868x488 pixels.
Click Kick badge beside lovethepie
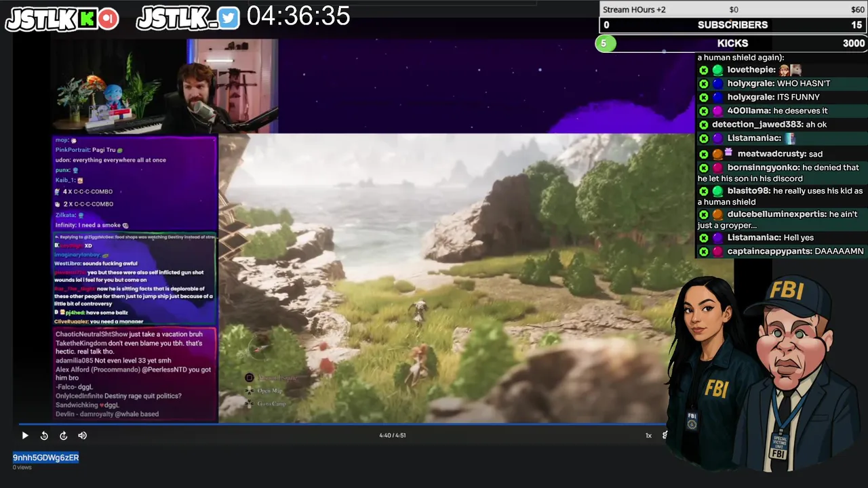(x=704, y=70)
